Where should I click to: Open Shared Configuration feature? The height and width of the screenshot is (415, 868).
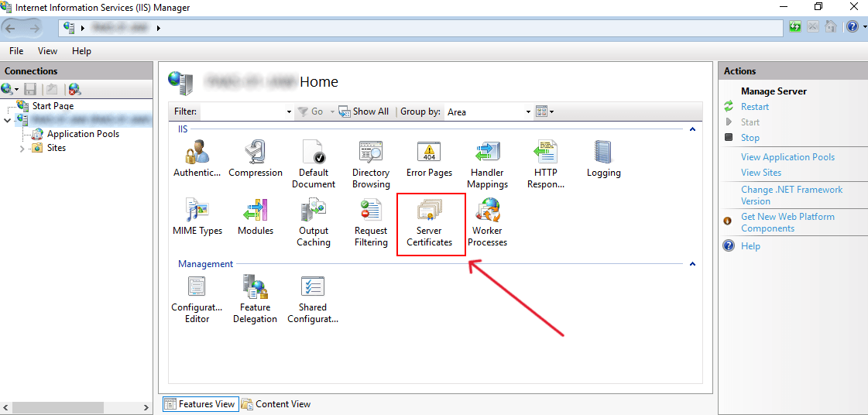[314, 299]
